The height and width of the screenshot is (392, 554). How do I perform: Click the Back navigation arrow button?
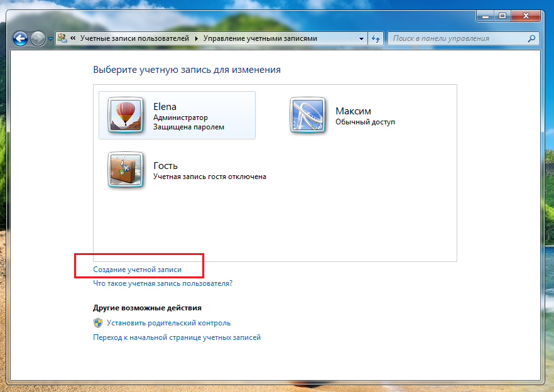[x=20, y=38]
